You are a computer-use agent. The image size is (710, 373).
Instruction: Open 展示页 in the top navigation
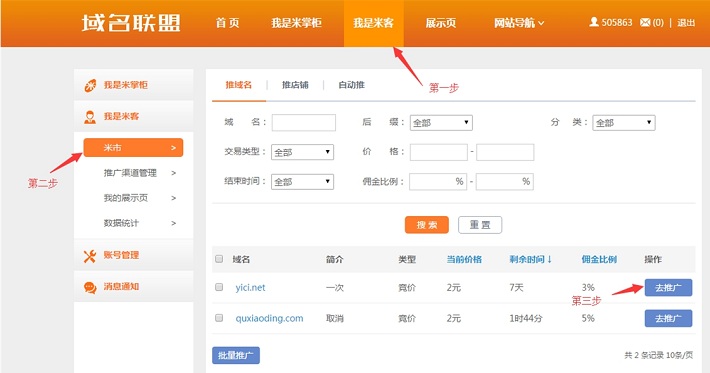coord(441,23)
